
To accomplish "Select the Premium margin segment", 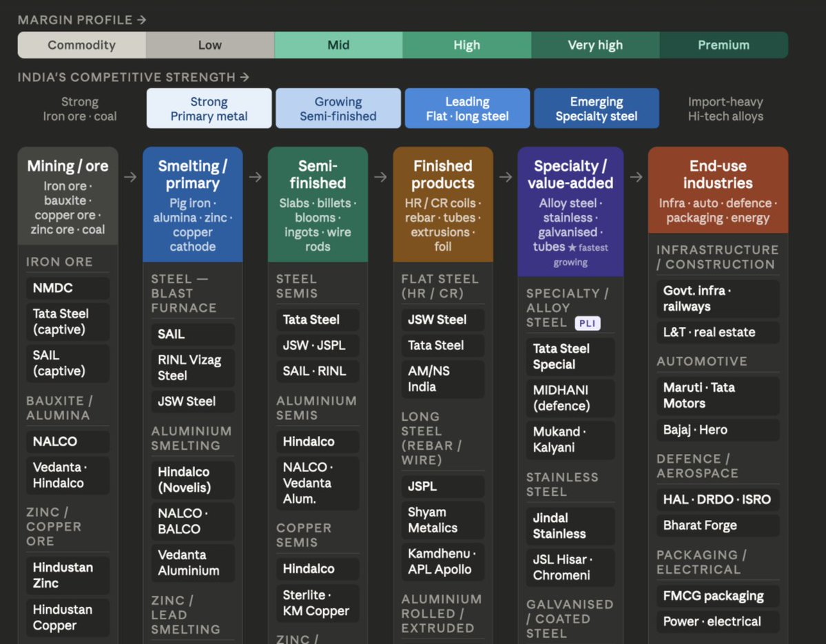I will point(724,45).
